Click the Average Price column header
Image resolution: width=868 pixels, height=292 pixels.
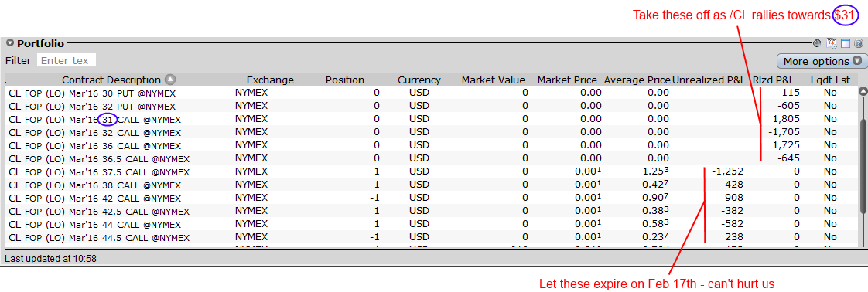coord(637,80)
